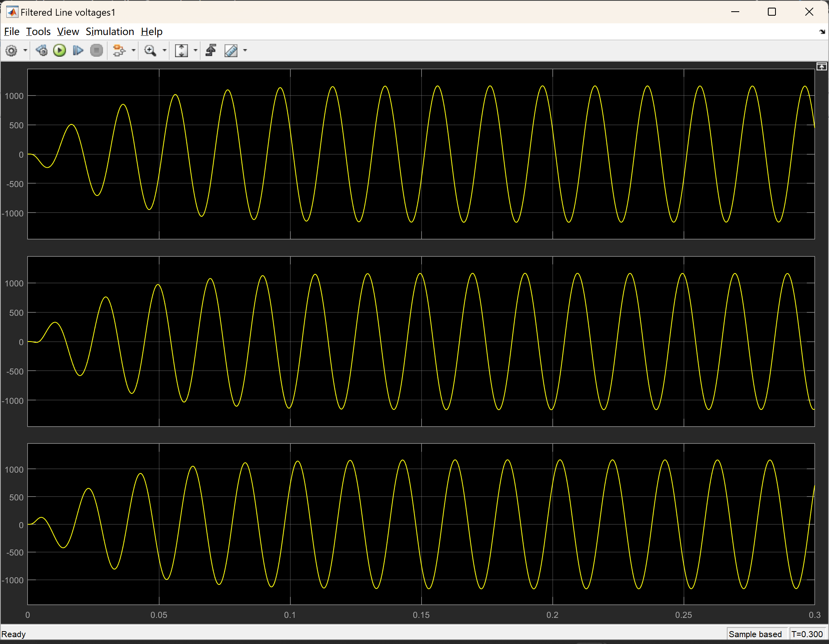Open the Triggers tool

(211, 51)
